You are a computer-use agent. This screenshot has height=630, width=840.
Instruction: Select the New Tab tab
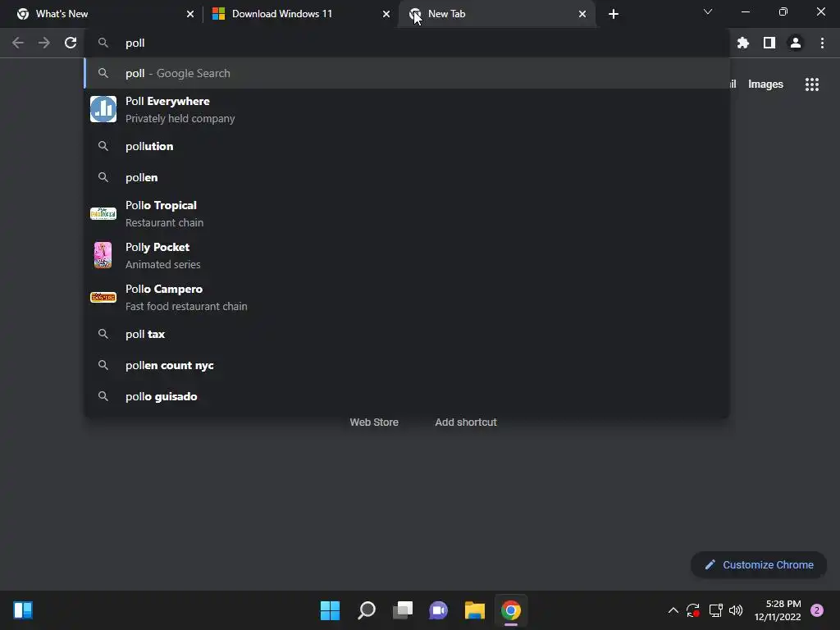[x=497, y=14]
